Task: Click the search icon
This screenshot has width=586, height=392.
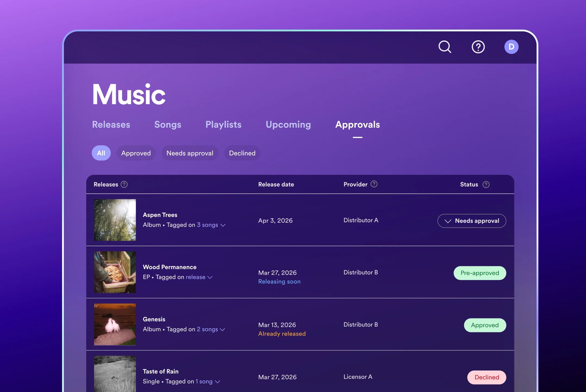Action: coord(445,47)
